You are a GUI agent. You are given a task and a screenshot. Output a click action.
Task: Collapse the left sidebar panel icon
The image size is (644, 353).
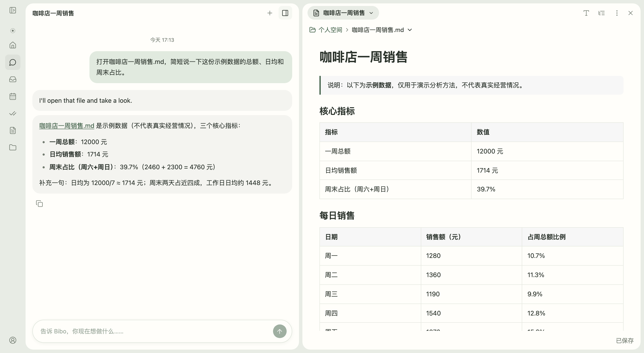pos(13,10)
